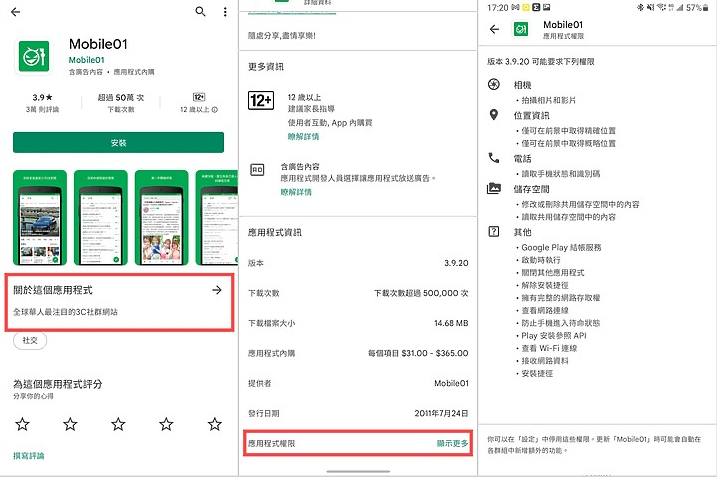
Task: Click the 撰寫評論 write review link
Action: 29,456
